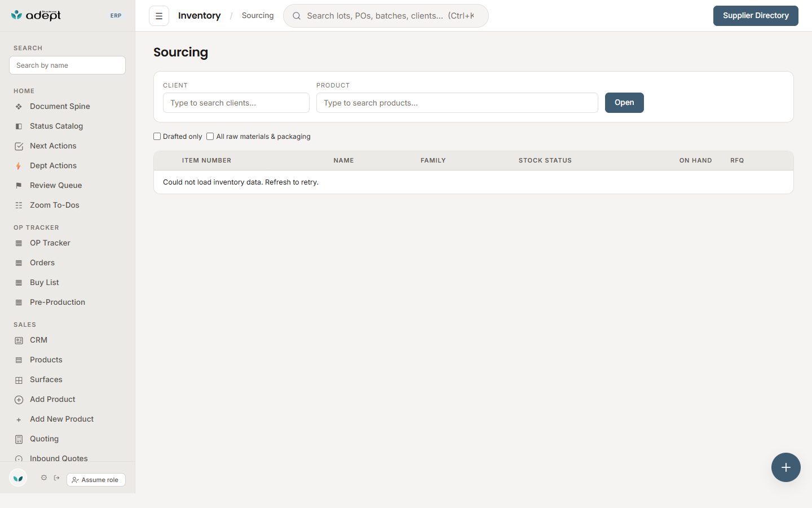This screenshot has height=508, width=812.
Task: Open the Client search combo box
Action: click(236, 103)
